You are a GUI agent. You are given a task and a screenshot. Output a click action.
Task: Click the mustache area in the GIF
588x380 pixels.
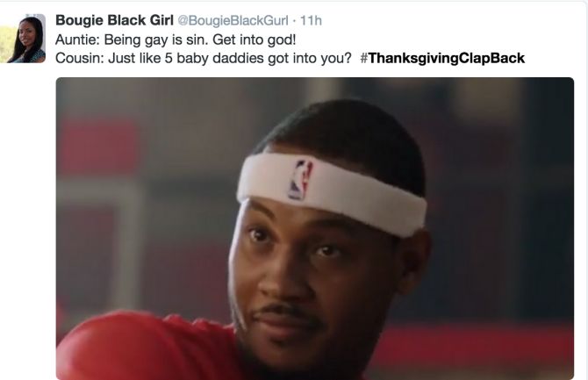click(x=287, y=312)
